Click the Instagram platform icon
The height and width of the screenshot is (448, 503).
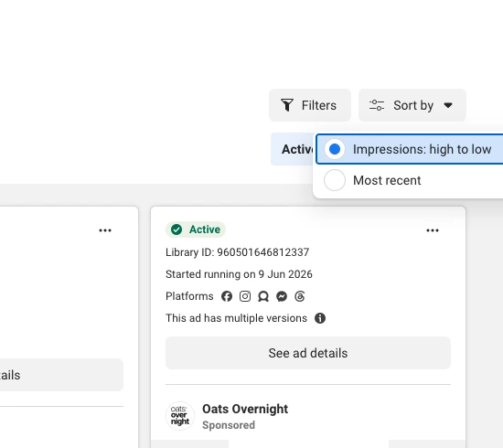pyautogui.click(x=245, y=296)
